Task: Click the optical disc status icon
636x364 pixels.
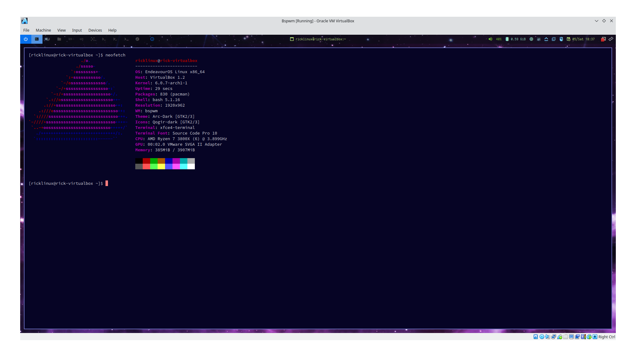Action: (542, 337)
